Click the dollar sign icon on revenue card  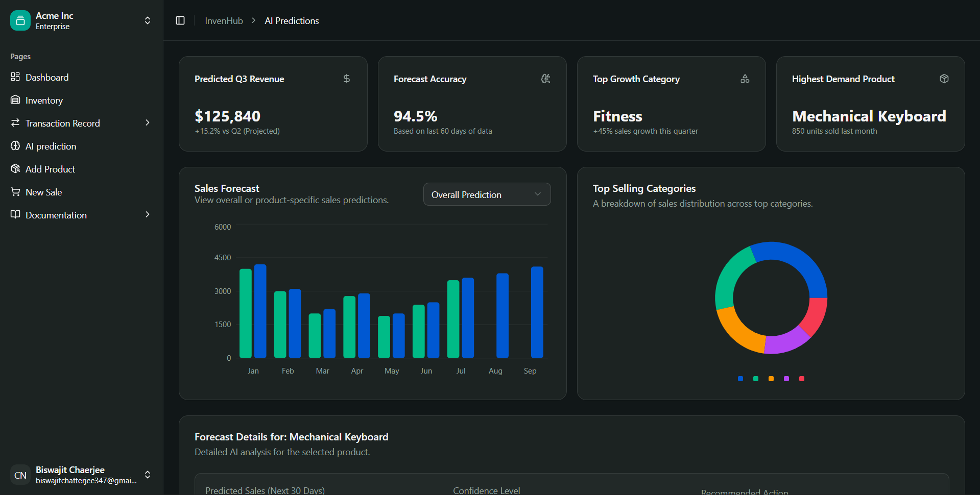tap(347, 79)
